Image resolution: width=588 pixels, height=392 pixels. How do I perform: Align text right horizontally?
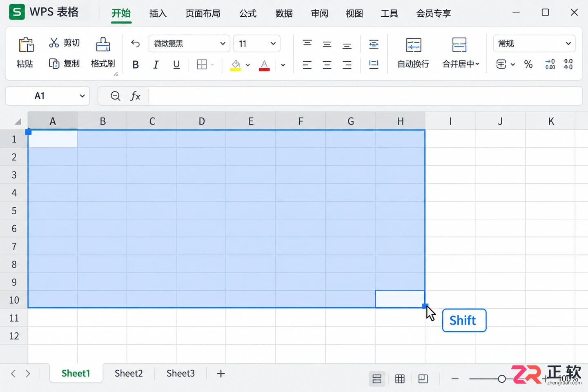347,65
